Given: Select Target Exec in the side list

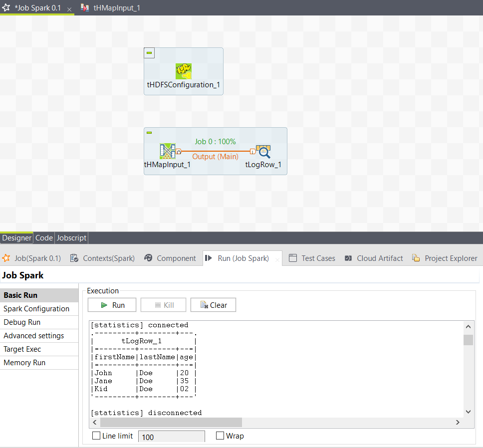Looking at the screenshot, I should [39, 349].
